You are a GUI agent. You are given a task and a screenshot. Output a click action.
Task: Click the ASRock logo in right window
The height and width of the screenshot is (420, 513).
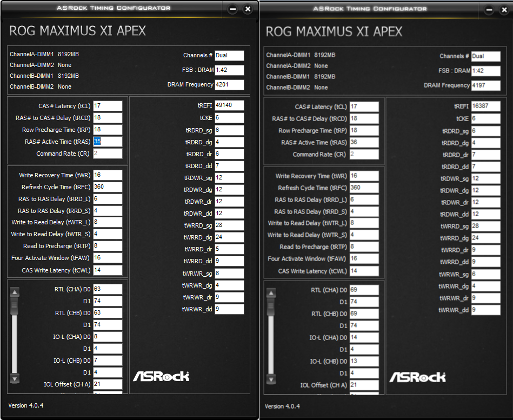[417, 377]
